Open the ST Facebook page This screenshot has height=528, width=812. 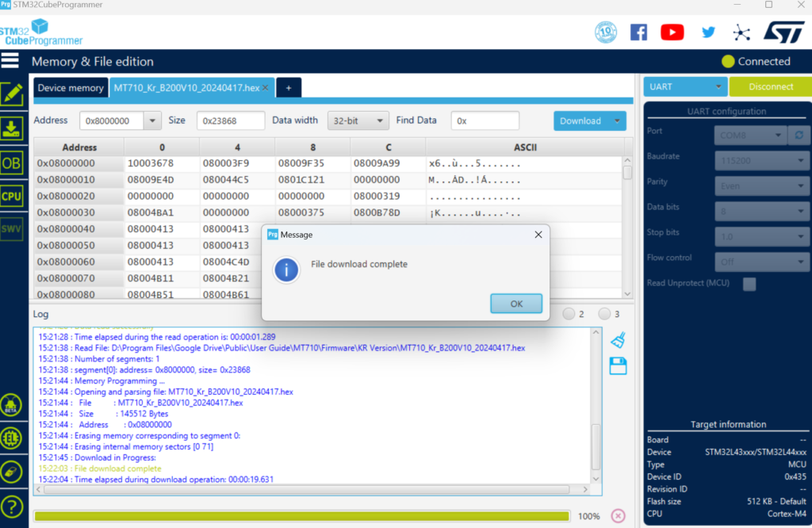click(638, 32)
